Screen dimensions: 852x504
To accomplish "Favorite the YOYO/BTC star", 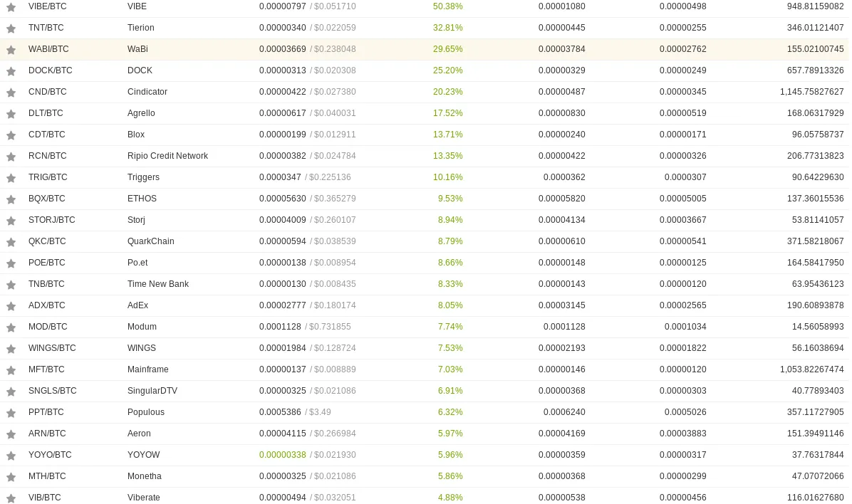I will pyautogui.click(x=11, y=456).
